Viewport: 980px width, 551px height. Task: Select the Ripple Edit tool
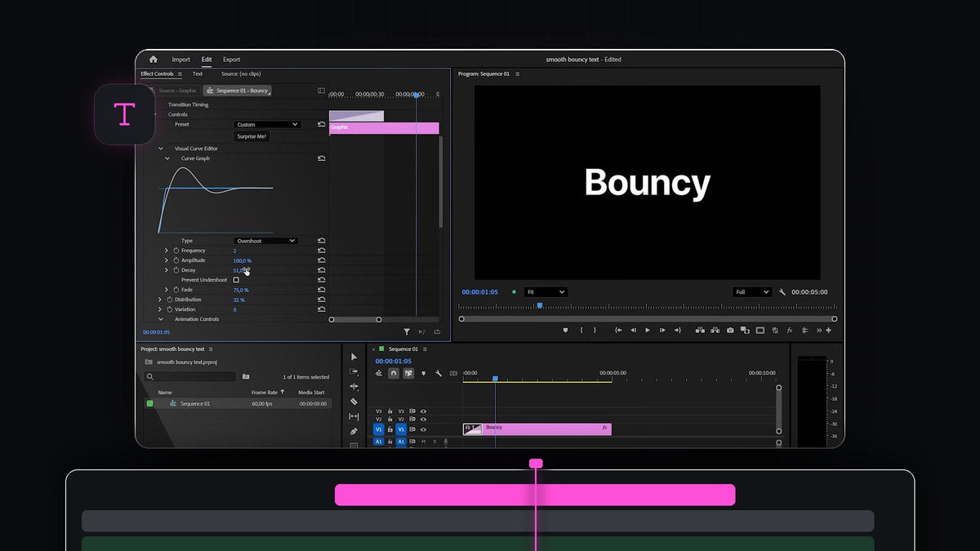[354, 386]
